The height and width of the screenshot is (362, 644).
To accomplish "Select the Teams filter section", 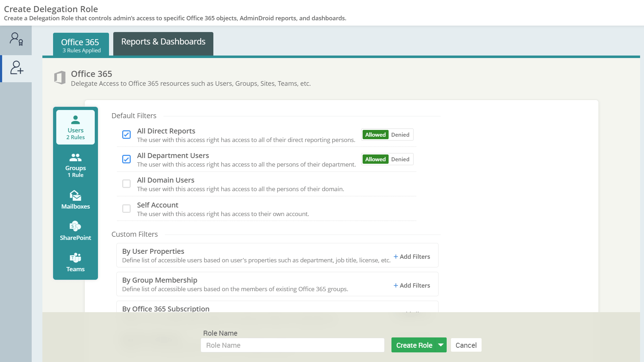I will pyautogui.click(x=75, y=262).
